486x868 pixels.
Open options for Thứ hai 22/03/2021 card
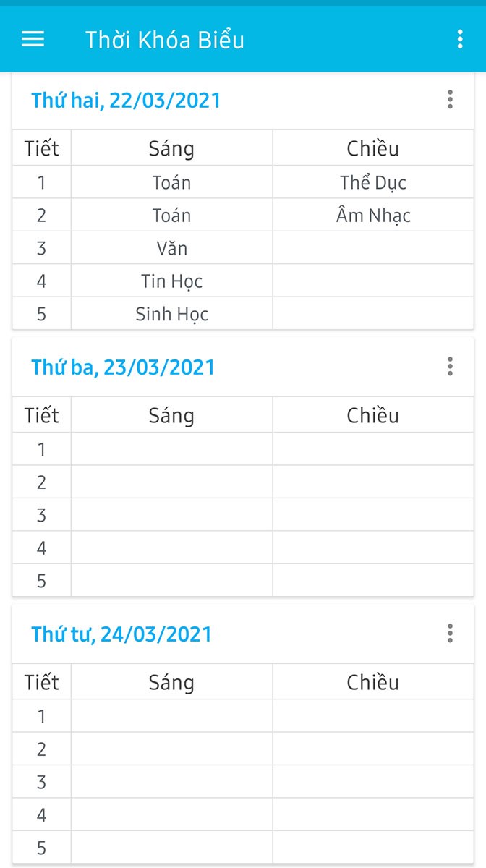point(450,100)
